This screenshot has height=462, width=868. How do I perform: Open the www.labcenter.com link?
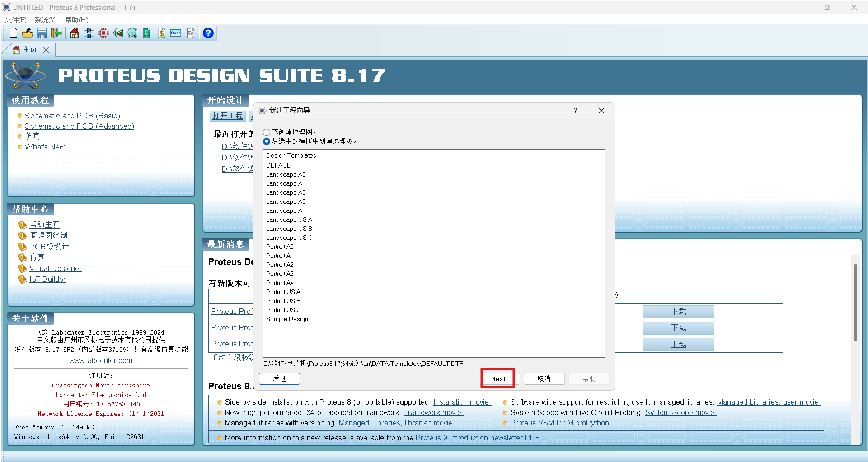tap(101, 360)
